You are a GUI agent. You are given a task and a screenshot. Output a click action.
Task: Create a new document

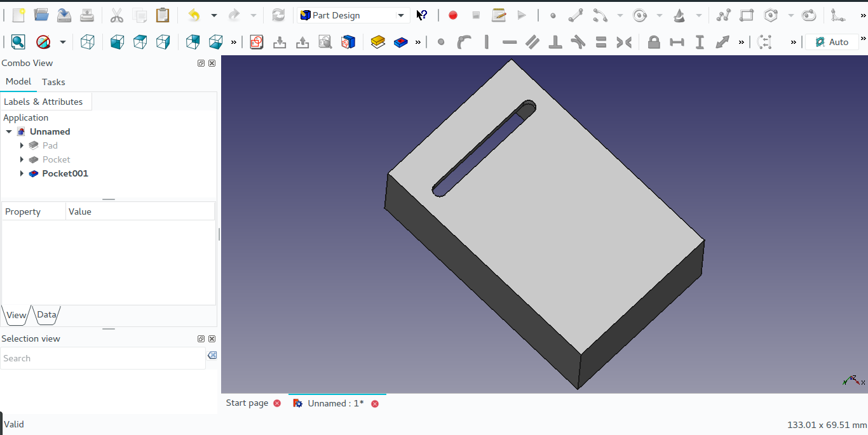point(18,15)
